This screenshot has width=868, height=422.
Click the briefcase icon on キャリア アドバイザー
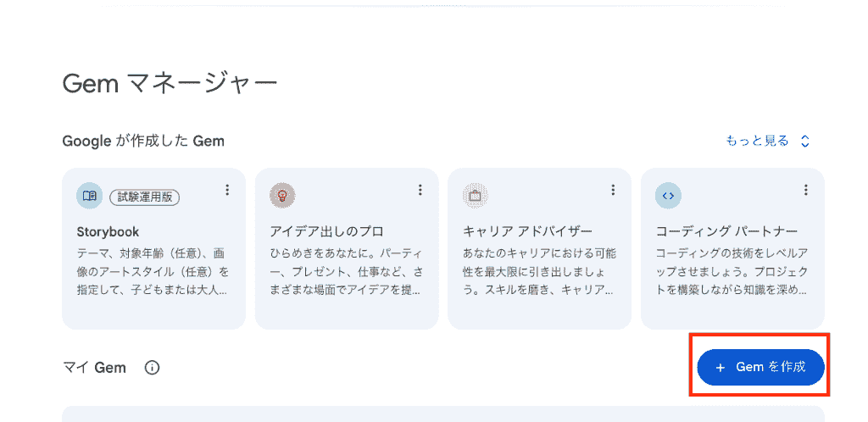coord(475,196)
